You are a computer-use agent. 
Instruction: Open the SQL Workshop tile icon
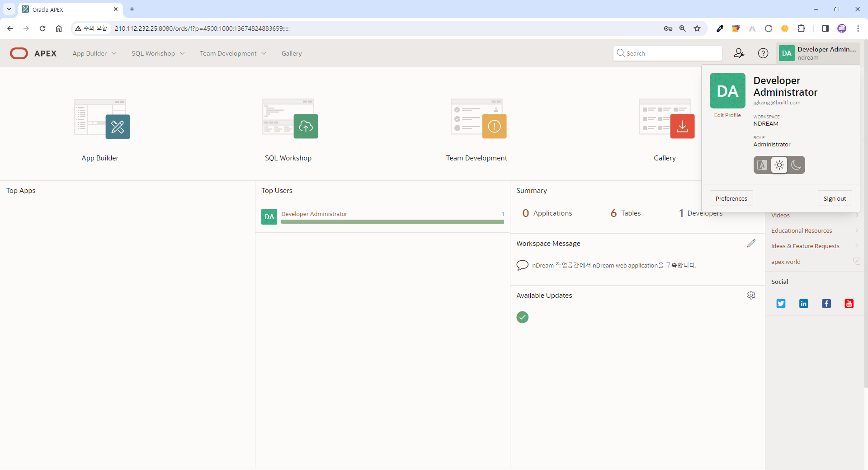290,119
